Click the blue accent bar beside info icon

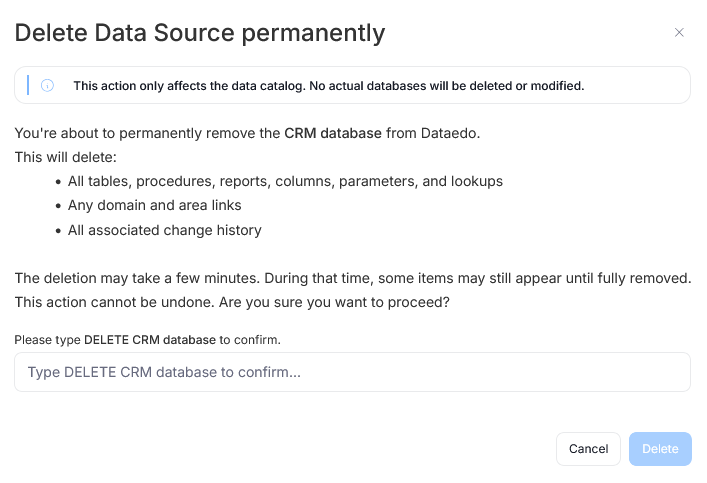[28, 85]
